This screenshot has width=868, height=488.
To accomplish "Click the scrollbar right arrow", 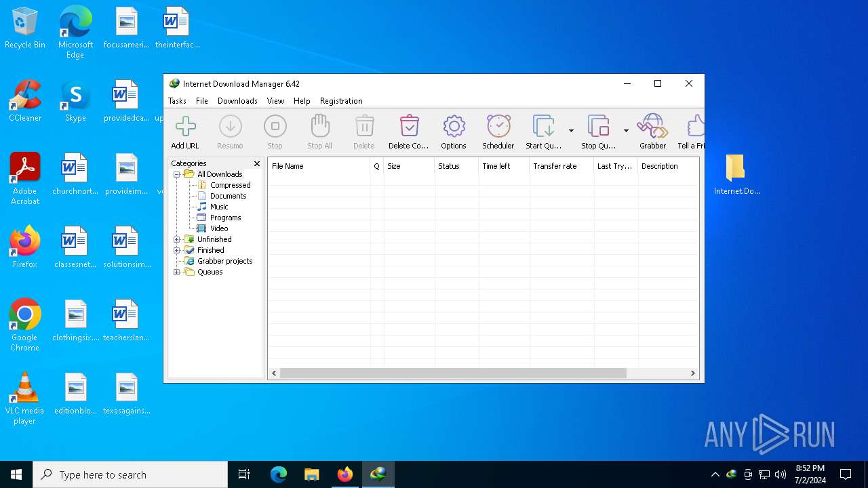I will (693, 373).
